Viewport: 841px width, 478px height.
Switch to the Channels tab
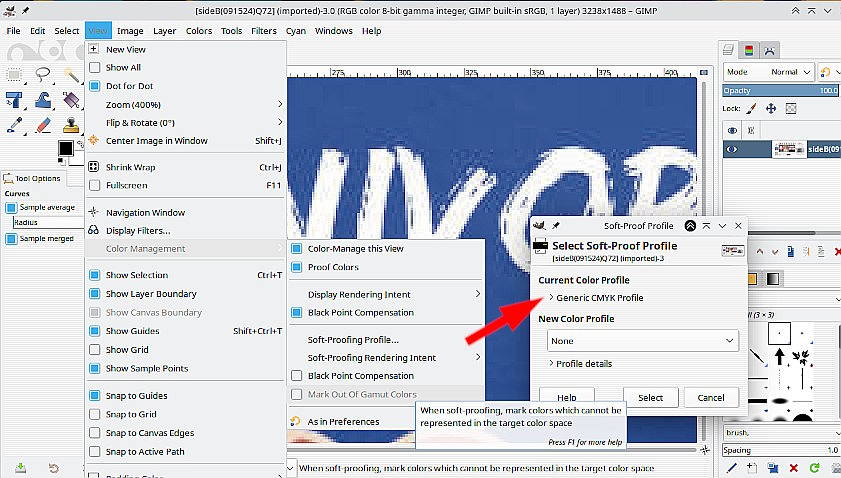749,50
